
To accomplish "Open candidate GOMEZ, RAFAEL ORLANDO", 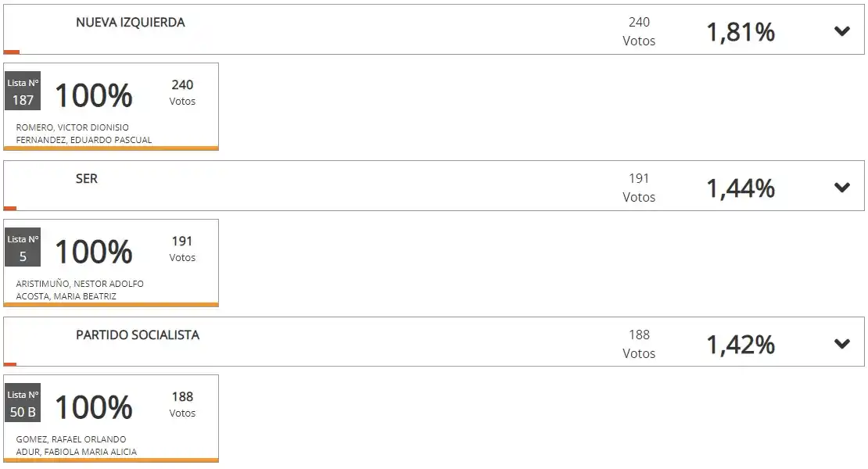I will [x=70, y=439].
